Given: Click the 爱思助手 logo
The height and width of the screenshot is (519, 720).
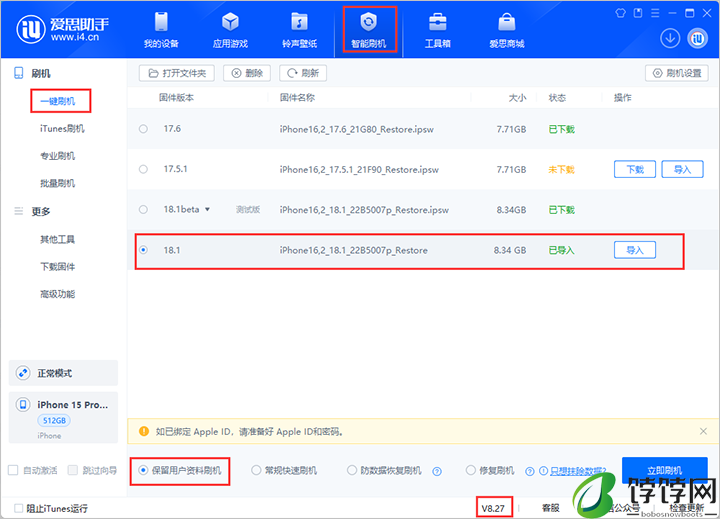Looking at the screenshot, I should pos(63,29).
